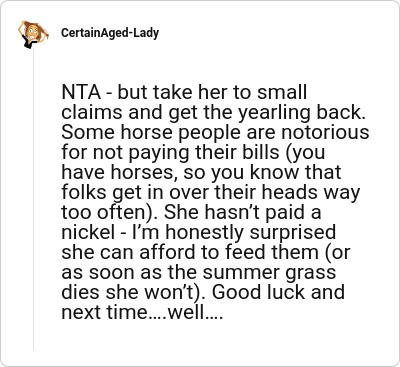This screenshot has height=367, width=400.
Task: Click the phrase "next time....well...."
Action: tap(142, 312)
